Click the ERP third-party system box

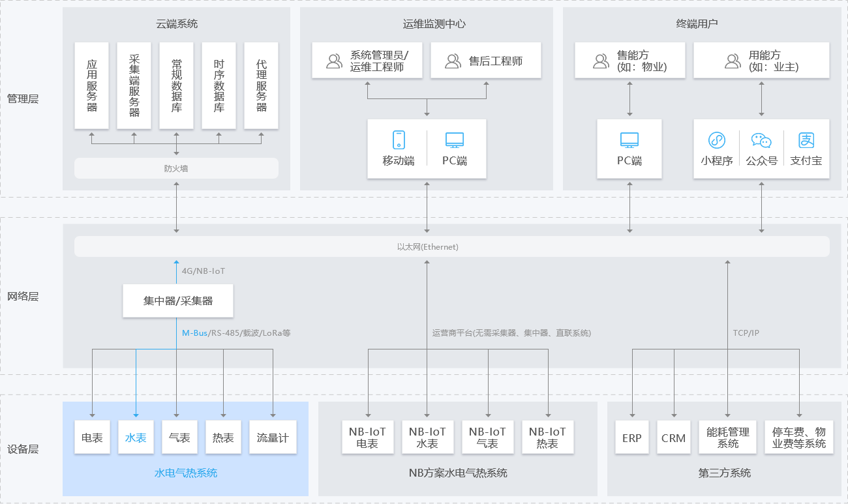[631, 437]
